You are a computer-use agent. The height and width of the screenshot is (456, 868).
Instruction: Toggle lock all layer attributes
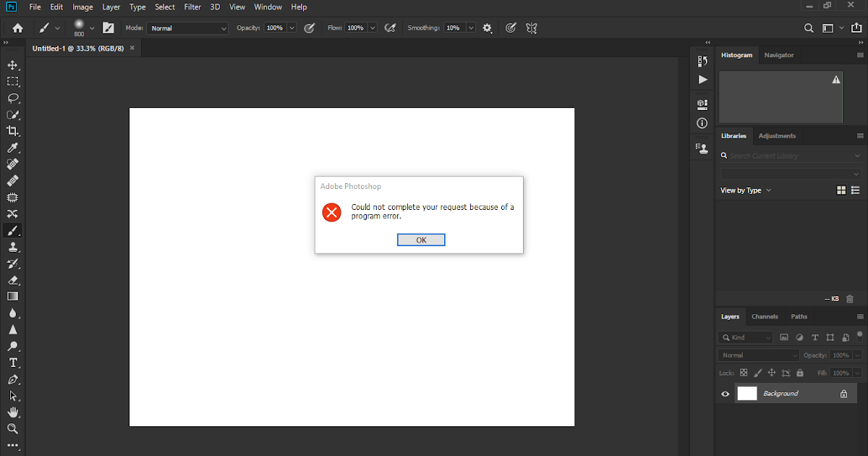(x=799, y=373)
